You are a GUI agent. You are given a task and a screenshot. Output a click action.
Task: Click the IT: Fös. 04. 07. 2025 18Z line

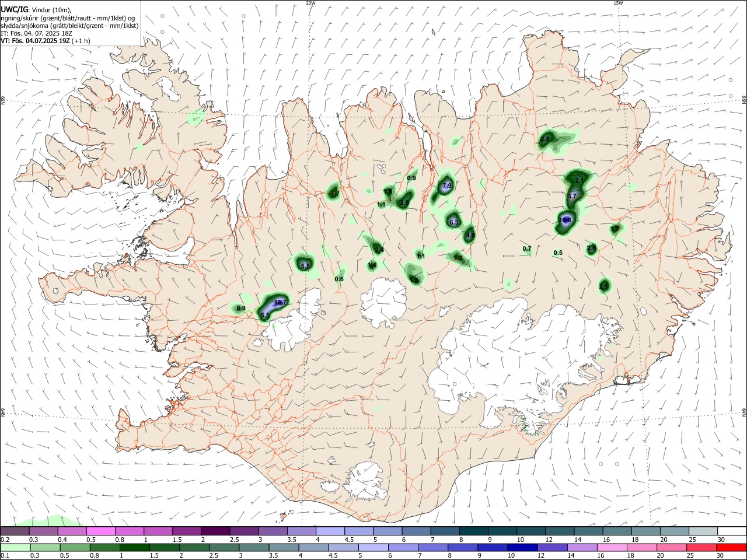pyautogui.click(x=36, y=33)
